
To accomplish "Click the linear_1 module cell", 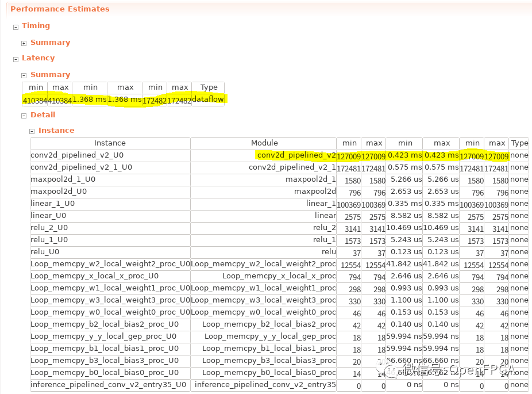I will click(264, 204).
